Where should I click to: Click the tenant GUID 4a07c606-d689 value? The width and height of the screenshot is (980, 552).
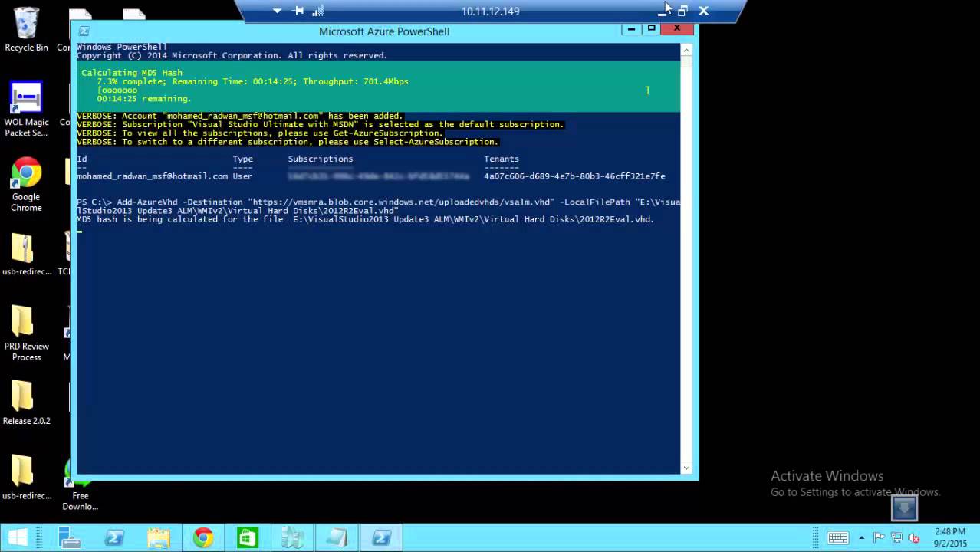(574, 176)
